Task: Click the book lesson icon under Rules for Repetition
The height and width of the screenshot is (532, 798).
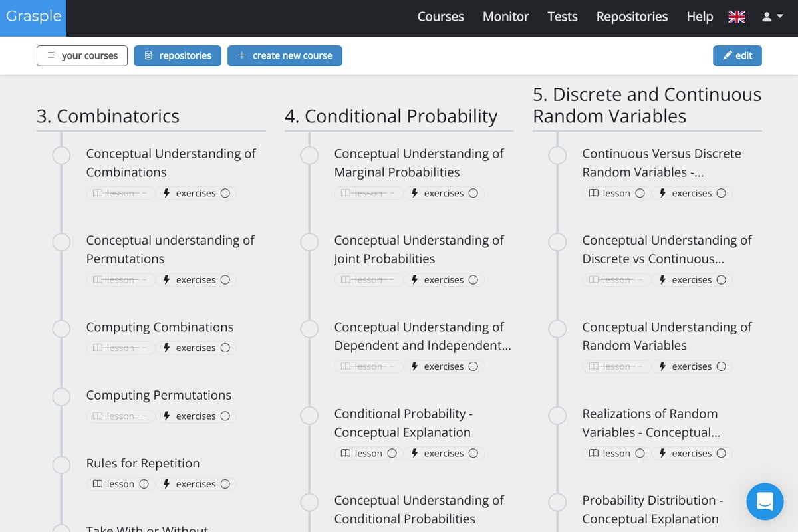Action: click(x=98, y=484)
